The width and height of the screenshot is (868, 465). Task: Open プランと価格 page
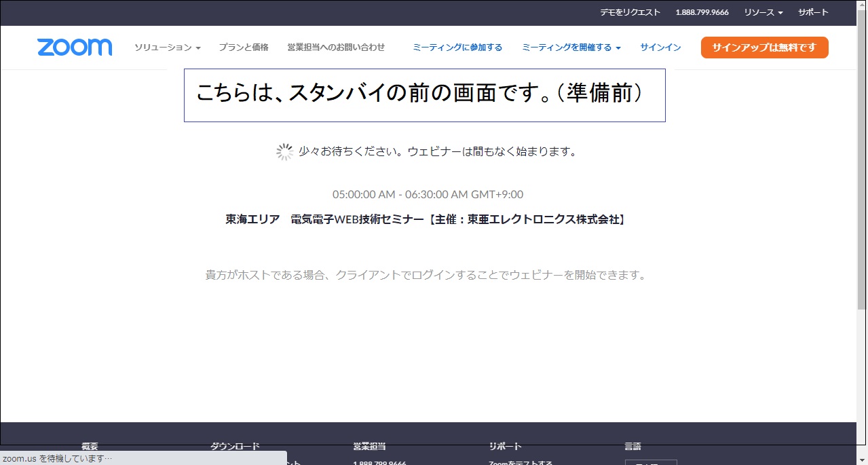[243, 48]
